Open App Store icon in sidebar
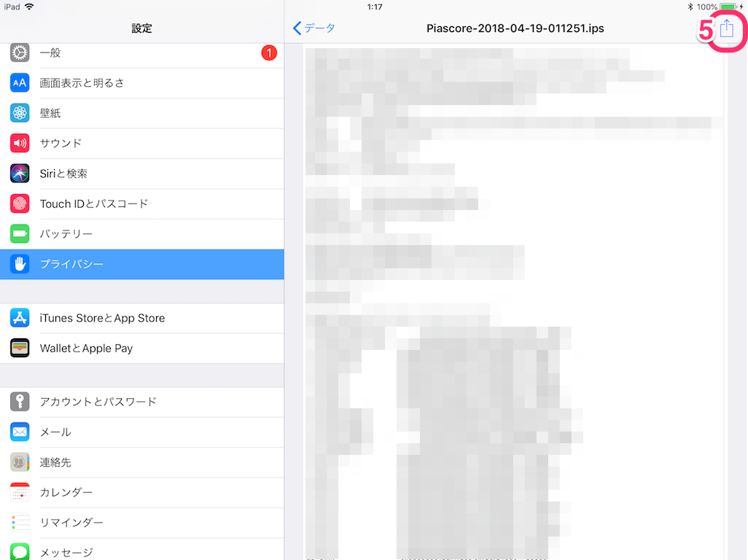The image size is (748, 560). click(x=20, y=318)
